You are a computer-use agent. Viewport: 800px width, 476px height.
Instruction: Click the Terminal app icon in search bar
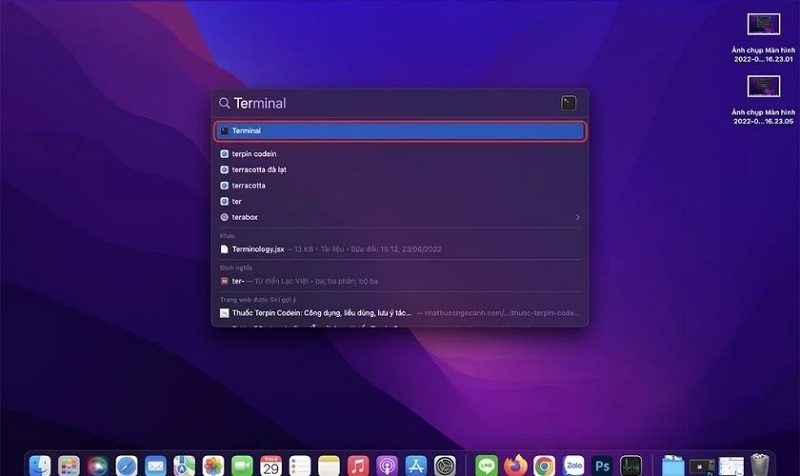[568, 103]
